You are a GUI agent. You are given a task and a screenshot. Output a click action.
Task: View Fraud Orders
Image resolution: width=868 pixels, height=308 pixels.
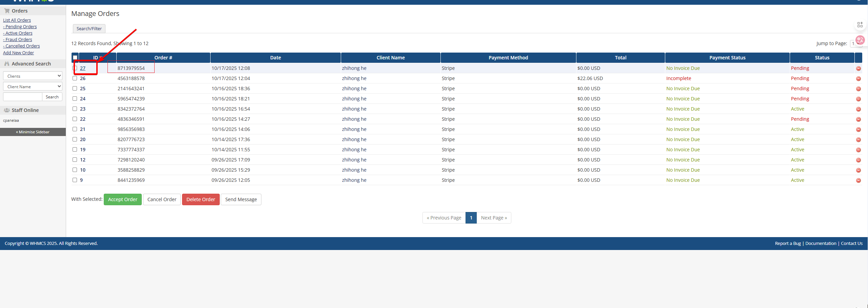coord(18,39)
